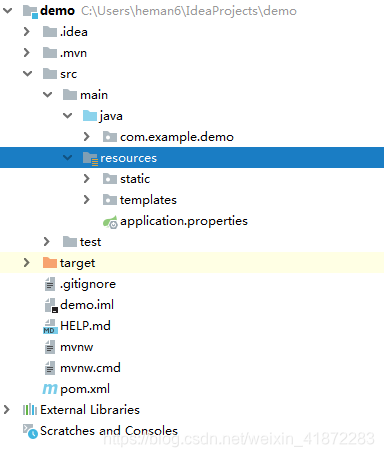Expand the static folder

pyautogui.click(x=87, y=179)
